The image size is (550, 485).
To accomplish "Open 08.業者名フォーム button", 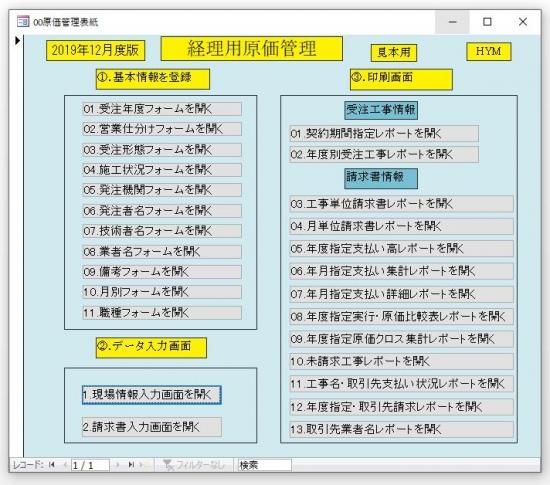I will (x=162, y=251).
